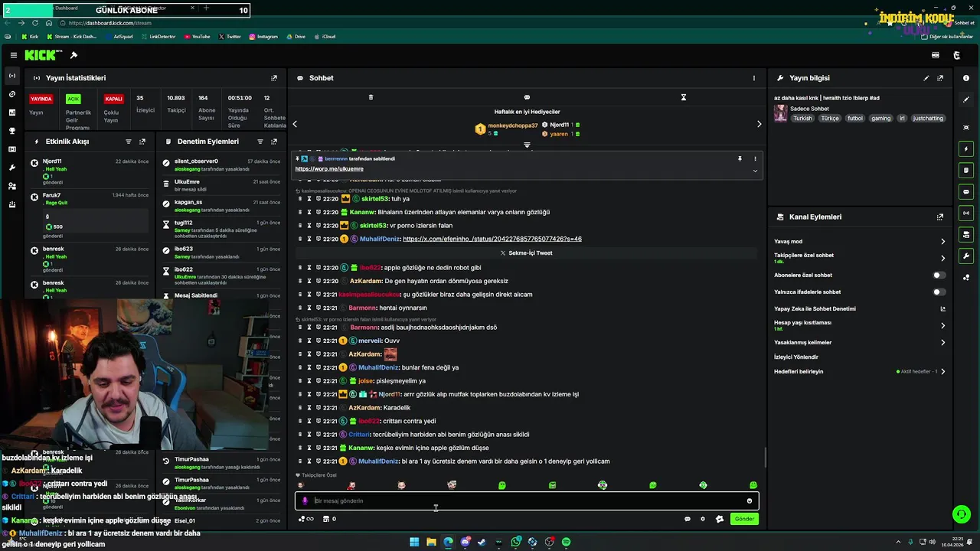Viewport: 980px width, 551px height.
Task: Send the chat message with Gönder
Action: 744,519
